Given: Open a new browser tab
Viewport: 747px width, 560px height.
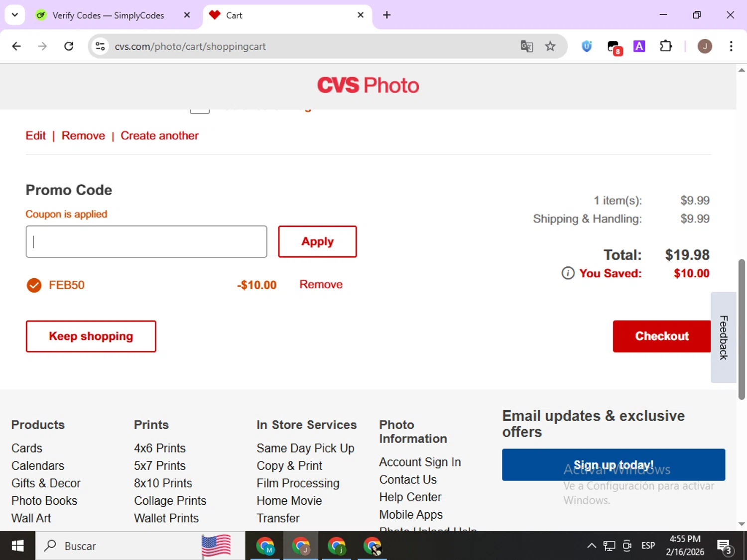Looking at the screenshot, I should pos(386,15).
